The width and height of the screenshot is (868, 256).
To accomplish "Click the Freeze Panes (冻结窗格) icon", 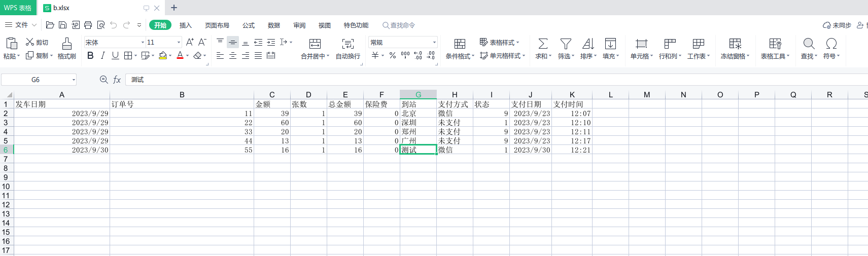I will 735,44.
